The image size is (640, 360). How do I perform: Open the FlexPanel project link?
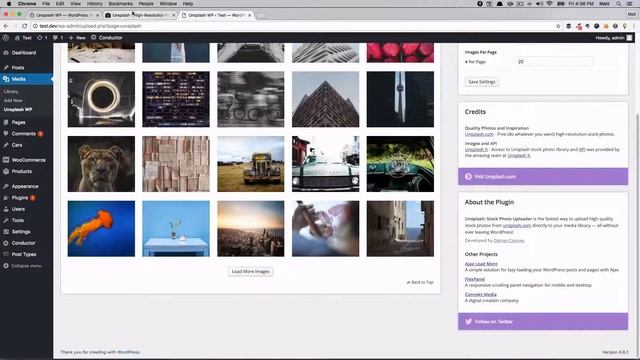pos(475,279)
